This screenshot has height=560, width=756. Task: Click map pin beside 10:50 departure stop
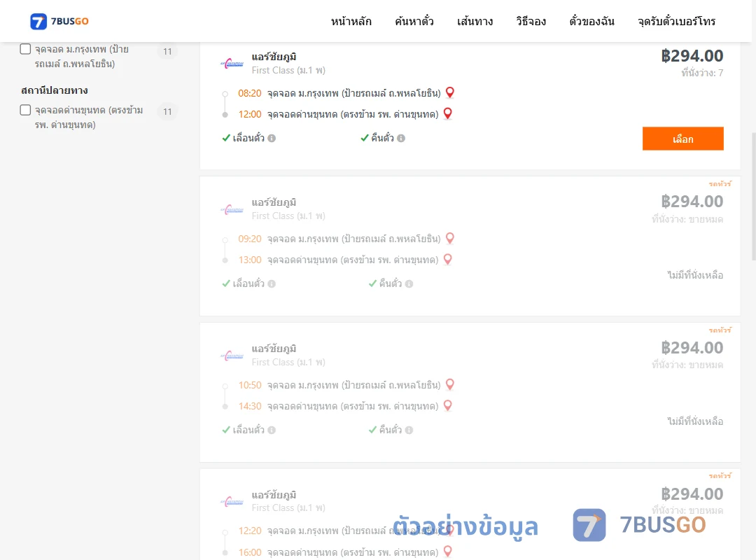point(450,384)
